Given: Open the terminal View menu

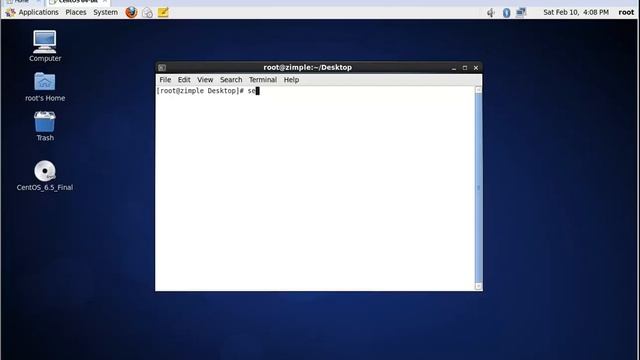Looking at the screenshot, I should click(205, 80).
